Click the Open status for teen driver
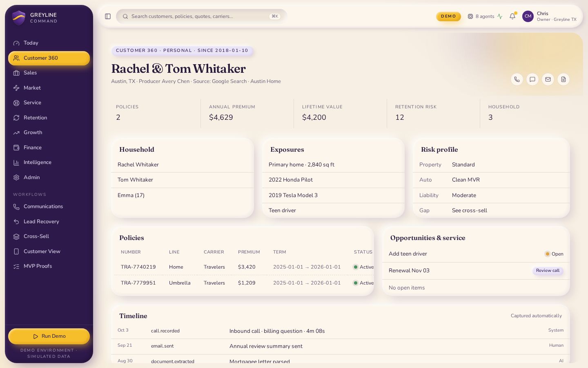Image resolution: width=588 pixels, height=368 pixels. 554,254
